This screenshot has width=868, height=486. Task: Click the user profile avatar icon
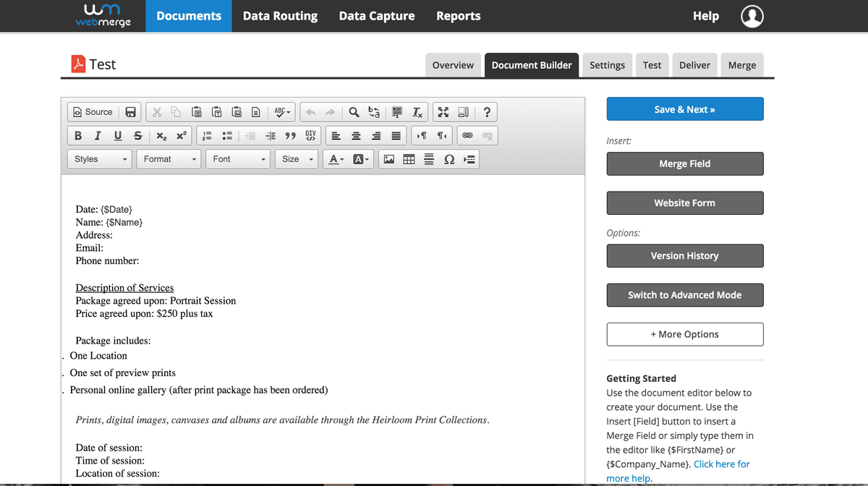[752, 16]
